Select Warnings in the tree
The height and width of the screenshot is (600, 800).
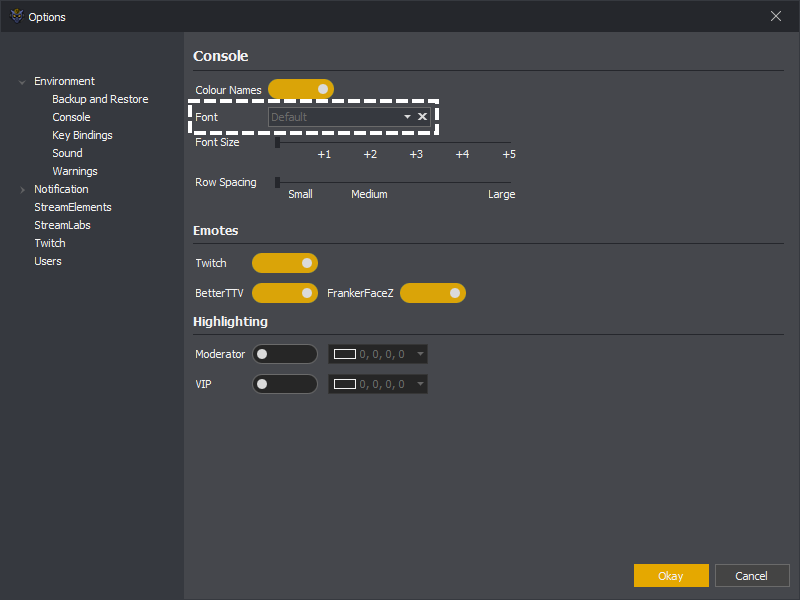tap(74, 171)
